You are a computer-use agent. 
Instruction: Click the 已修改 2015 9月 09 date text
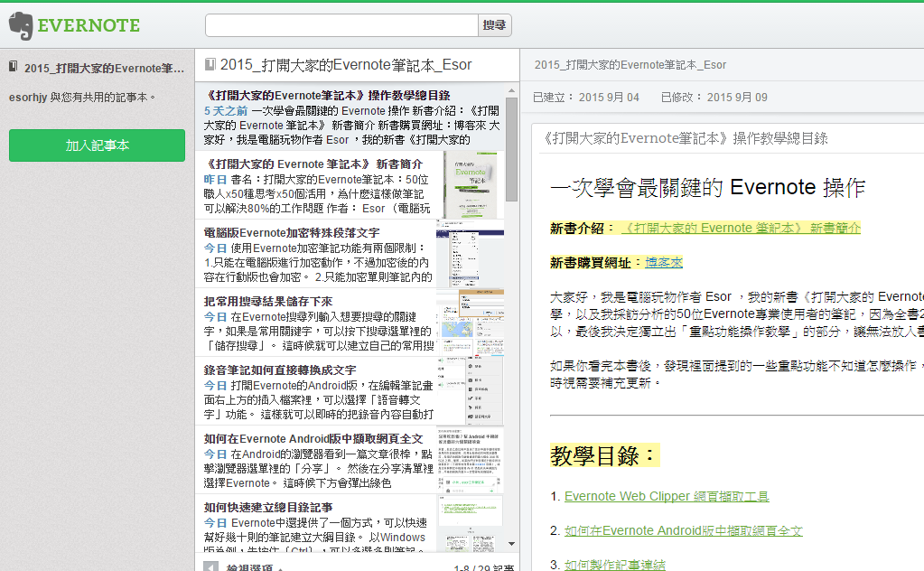[x=714, y=98]
